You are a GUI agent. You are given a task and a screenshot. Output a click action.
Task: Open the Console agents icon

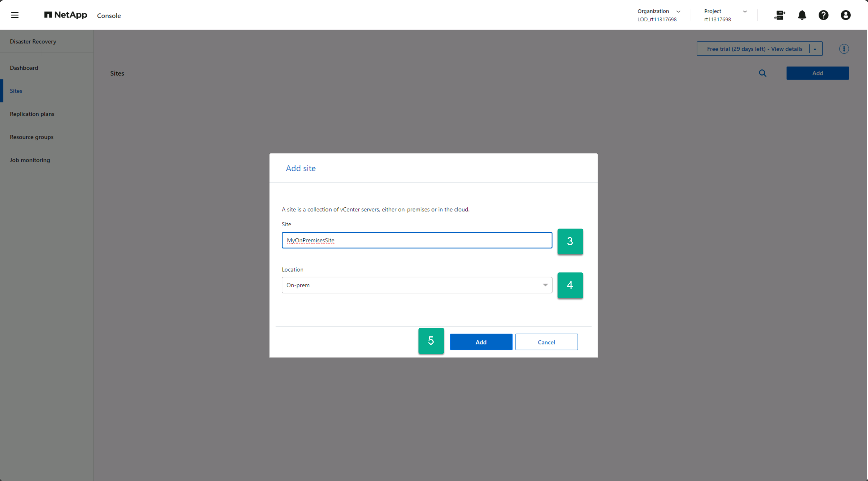[779, 15]
